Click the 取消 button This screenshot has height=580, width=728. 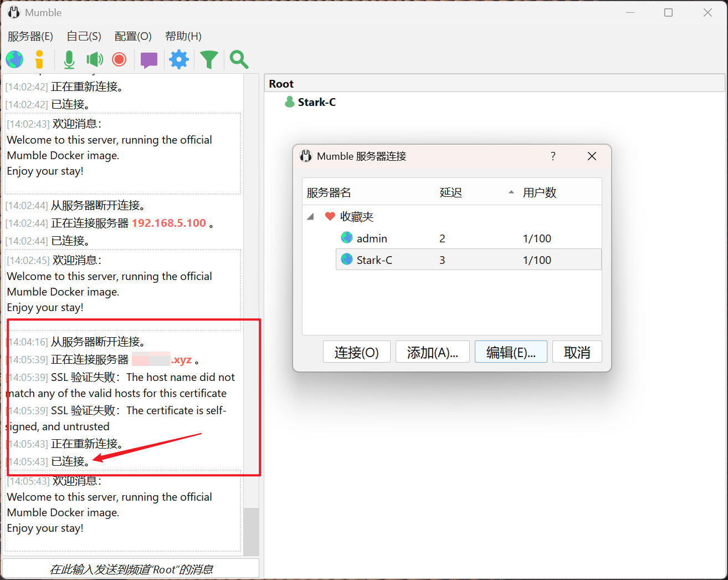point(577,352)
